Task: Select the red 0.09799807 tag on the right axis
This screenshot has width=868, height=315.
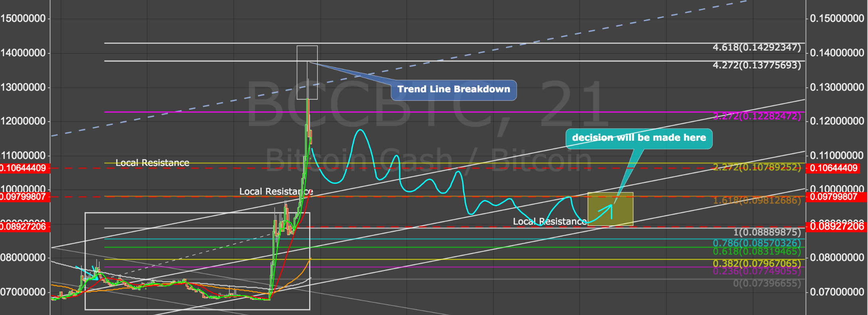Action: pos(836,197)
